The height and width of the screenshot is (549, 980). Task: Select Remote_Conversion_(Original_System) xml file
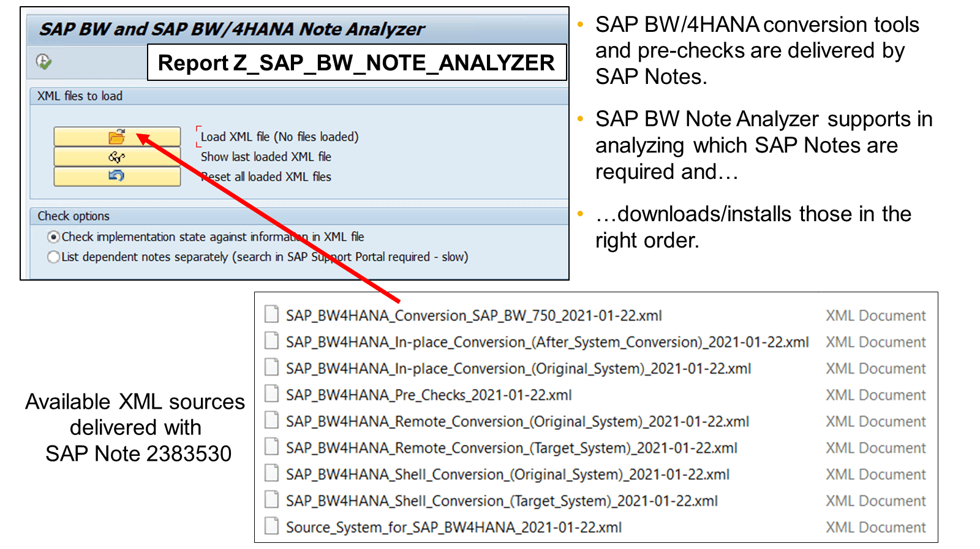(x=518, y=422)
